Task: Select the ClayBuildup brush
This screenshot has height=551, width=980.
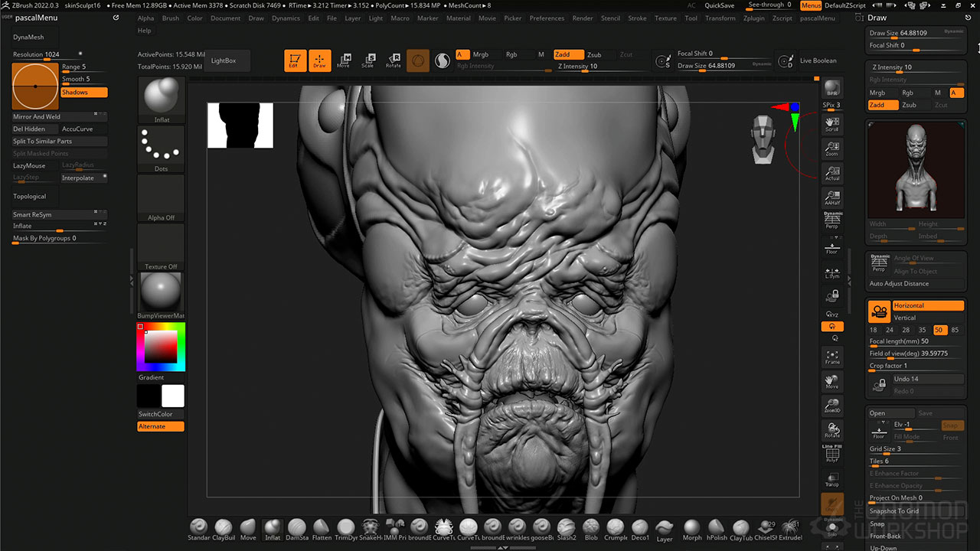Action: [224, 530]
